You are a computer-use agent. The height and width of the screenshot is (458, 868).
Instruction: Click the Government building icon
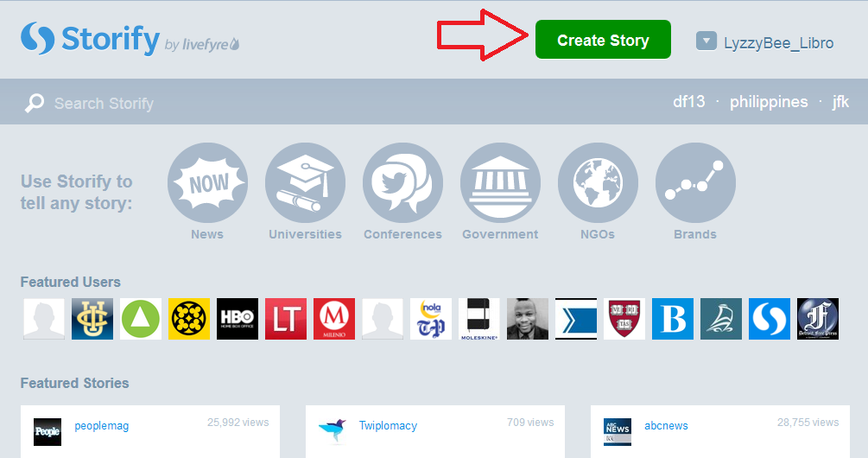[500, 183]
